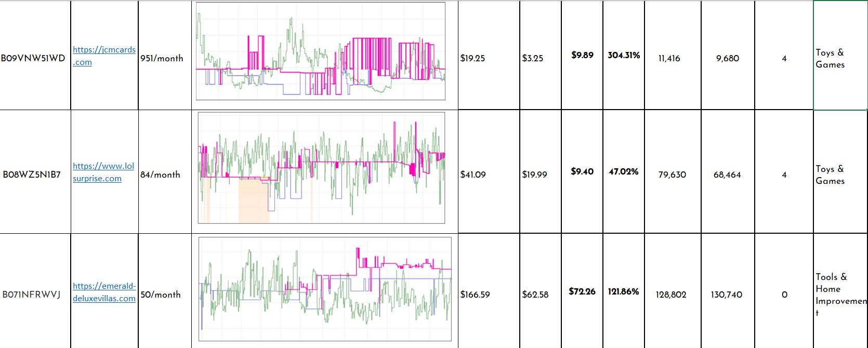Select the 130,740 rank cell
The image size is (868, 348).
tap(728, 291)
